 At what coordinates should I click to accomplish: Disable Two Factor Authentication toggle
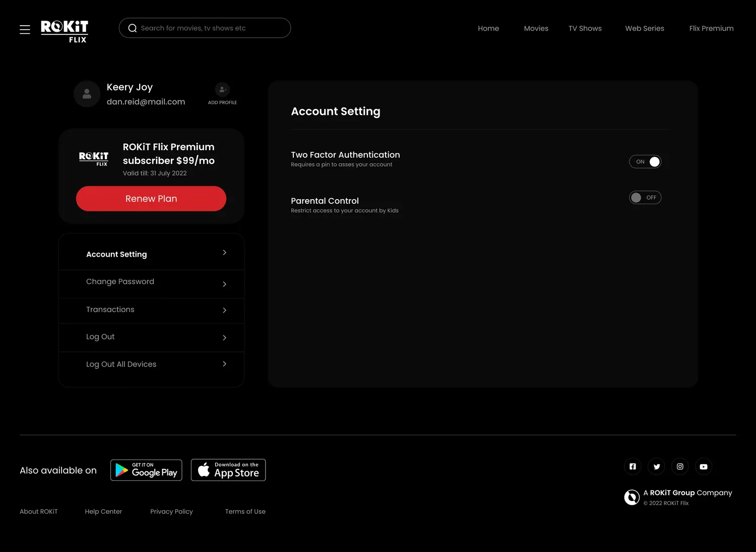645,162
